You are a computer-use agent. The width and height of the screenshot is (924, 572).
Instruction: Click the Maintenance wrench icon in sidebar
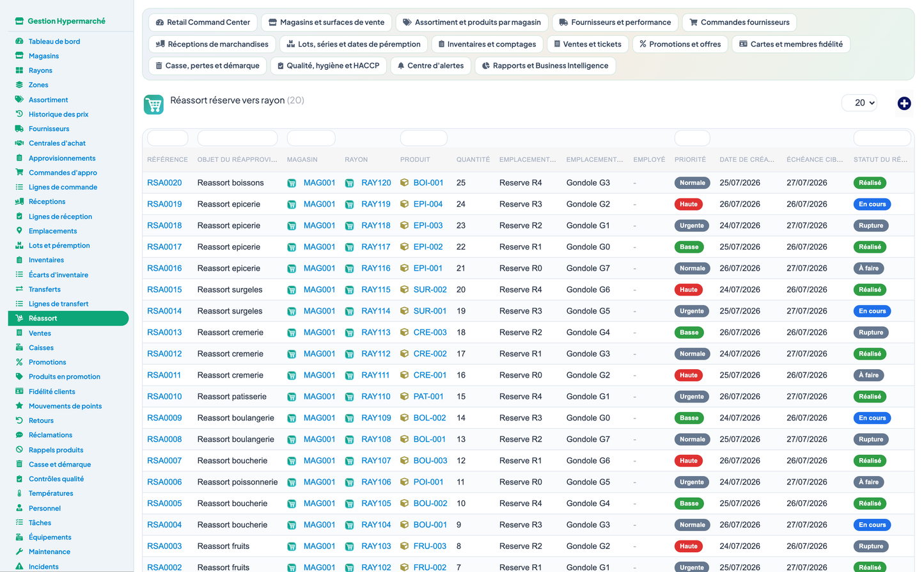(19, 552)
